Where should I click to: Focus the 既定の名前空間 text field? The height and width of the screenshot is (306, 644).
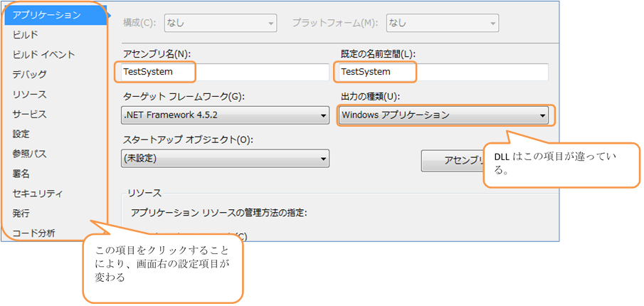pos(441,72)
